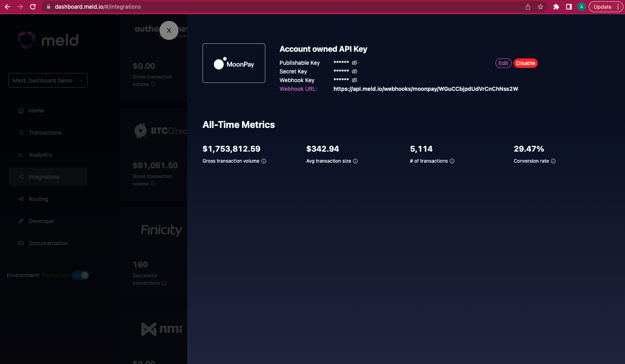Click the All-Time Metrics heading
The image size is (625, 364).
[x=238, y=125]
